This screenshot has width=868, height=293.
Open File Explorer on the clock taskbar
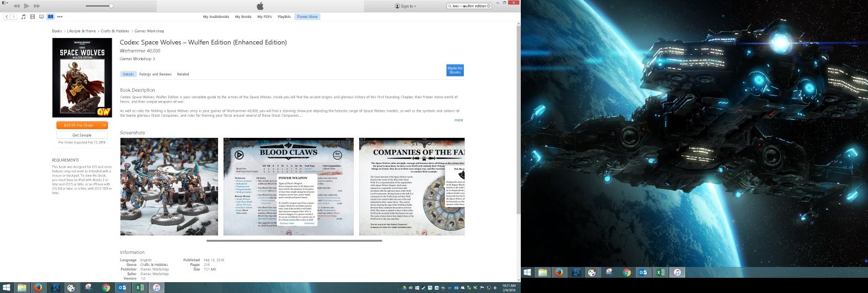pos(22,288)
